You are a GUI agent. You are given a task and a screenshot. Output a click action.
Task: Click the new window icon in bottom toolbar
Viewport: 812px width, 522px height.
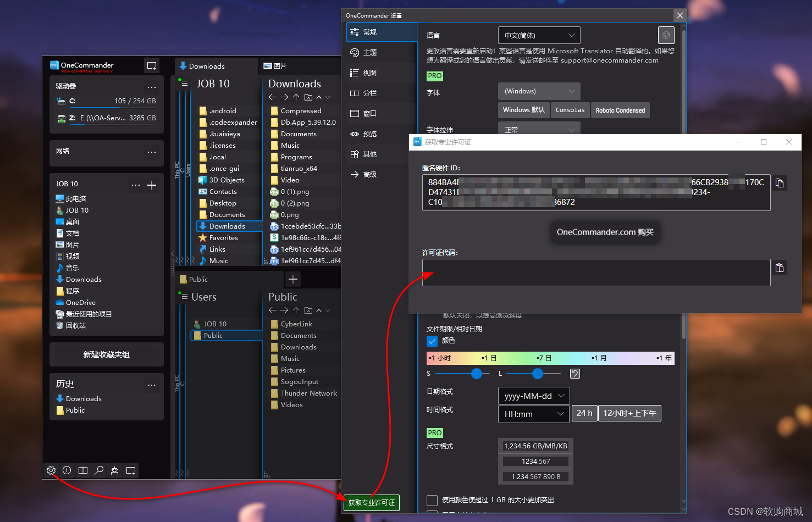[131, 470]
